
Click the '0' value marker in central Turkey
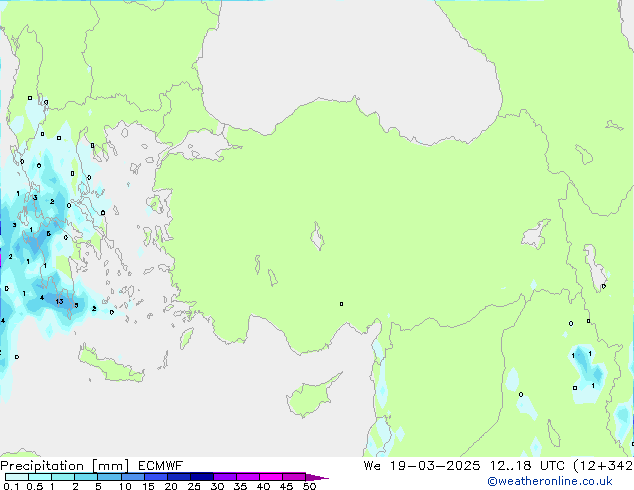341,304
